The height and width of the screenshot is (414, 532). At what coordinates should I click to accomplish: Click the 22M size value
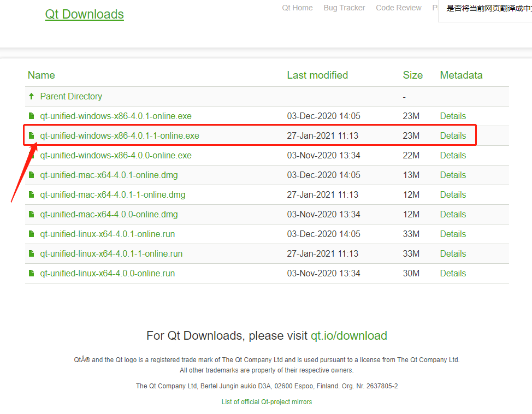[411, 156]
